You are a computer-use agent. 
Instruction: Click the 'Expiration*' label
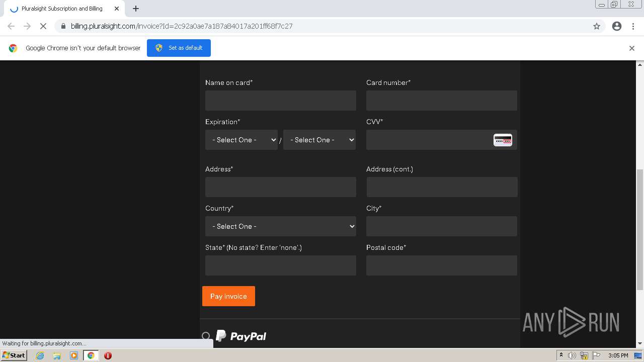[x=223, y=122]
